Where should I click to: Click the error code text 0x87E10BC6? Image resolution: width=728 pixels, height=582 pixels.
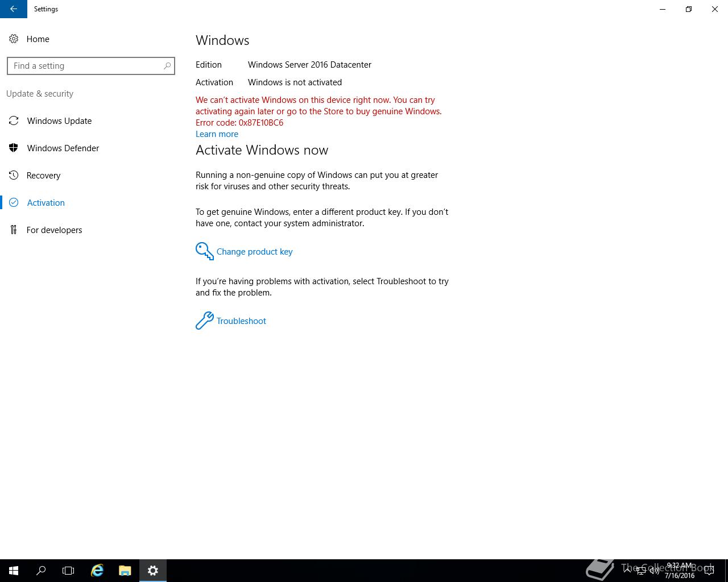tap(261, 123)
